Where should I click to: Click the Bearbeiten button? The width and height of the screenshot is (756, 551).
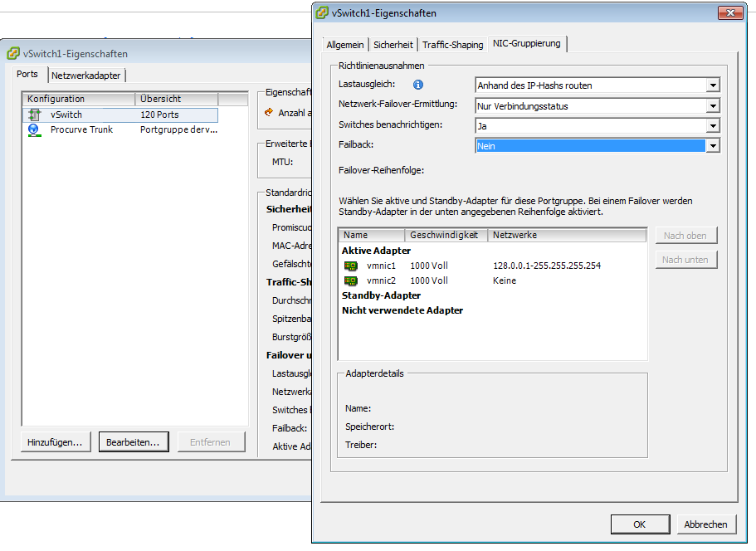coord(133,441)
